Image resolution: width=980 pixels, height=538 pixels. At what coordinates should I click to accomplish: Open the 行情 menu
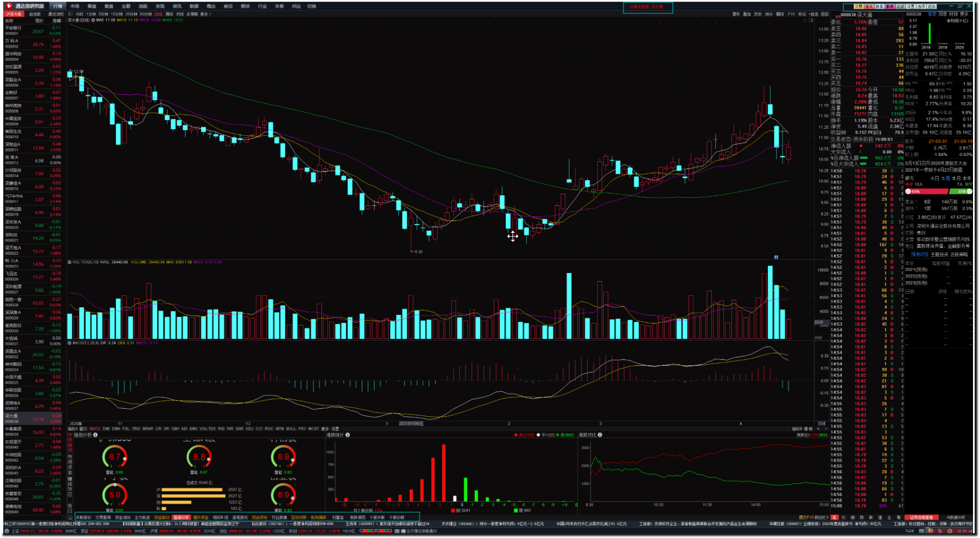click(57, 6)
